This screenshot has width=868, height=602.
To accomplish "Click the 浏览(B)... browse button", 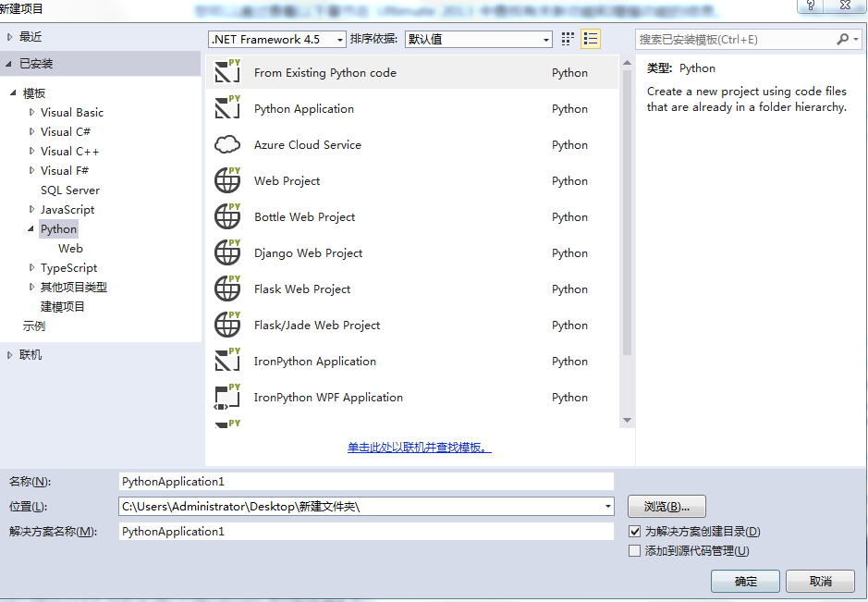I will coord(666,506).
